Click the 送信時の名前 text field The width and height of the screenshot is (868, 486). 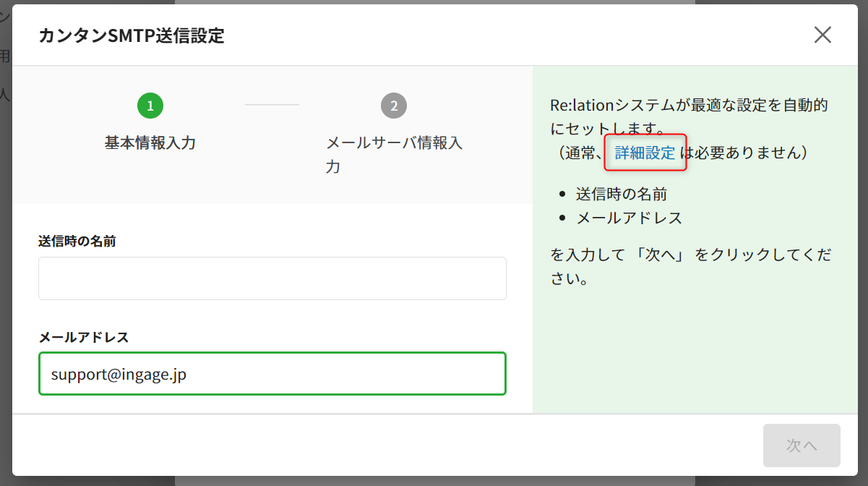point(272,278)
